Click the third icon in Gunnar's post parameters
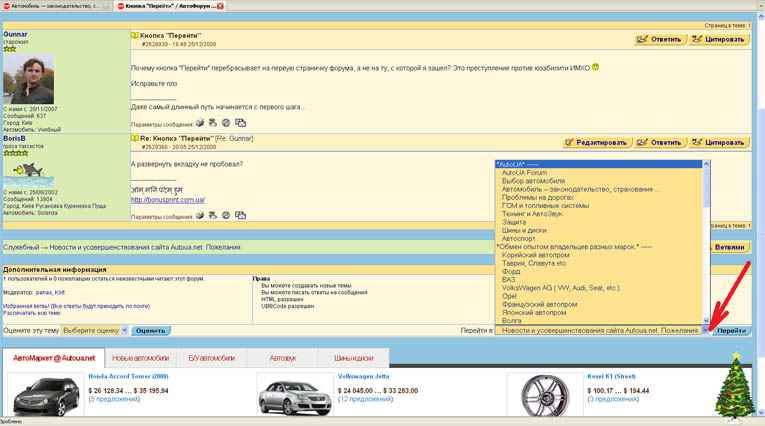 coord(226,123)
